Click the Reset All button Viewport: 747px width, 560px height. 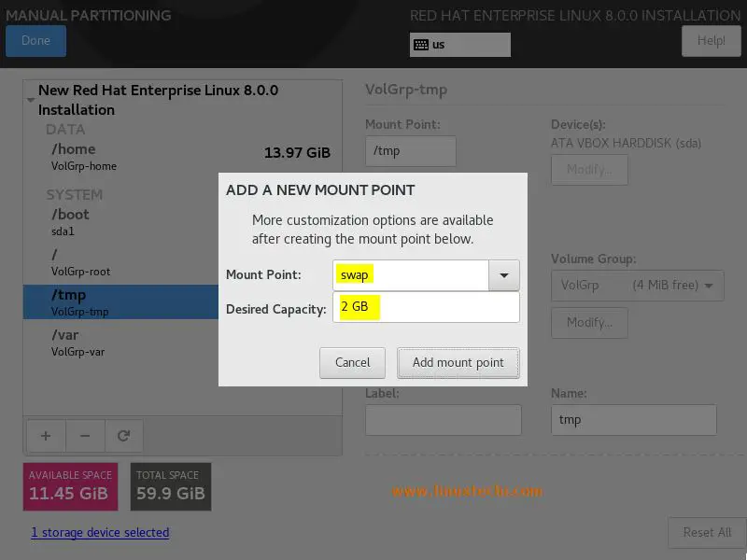[x=707, y=532]
